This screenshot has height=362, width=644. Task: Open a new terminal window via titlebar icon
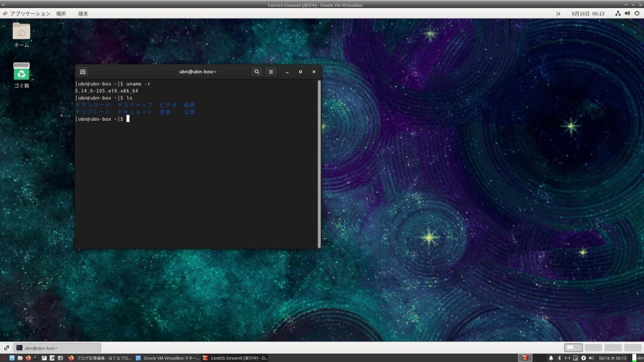click(x=83, y=71)
